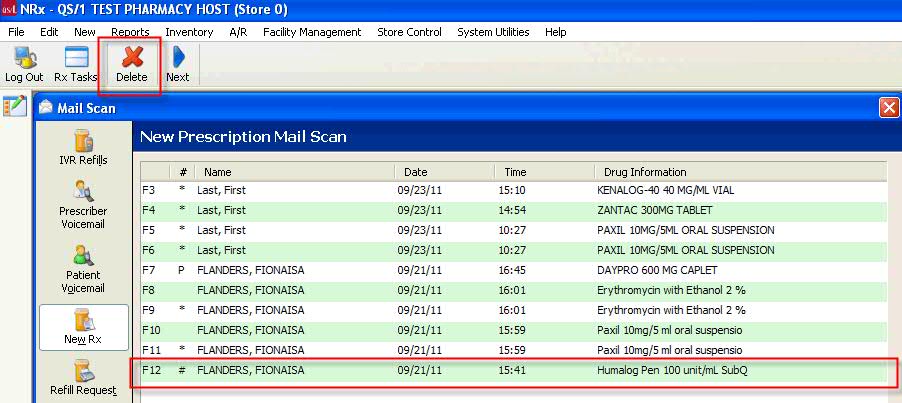
Task: Open the Store Control menu
Action: 410,32
